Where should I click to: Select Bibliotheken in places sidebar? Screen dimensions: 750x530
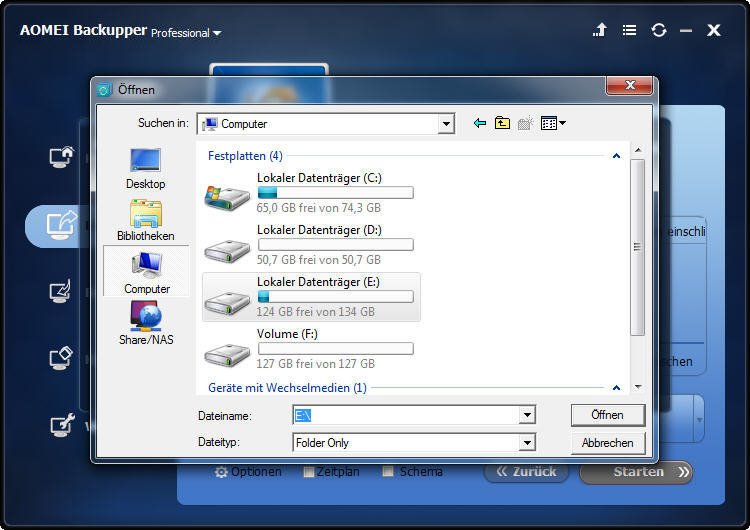(145, 220)
